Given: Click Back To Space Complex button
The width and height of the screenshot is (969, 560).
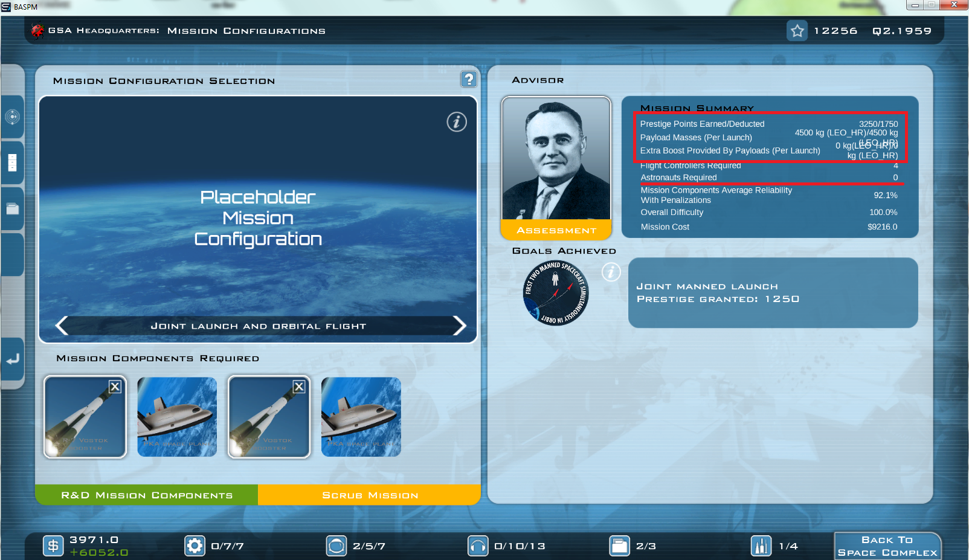Looking at the screenshot, I should (x=887, y=546).
